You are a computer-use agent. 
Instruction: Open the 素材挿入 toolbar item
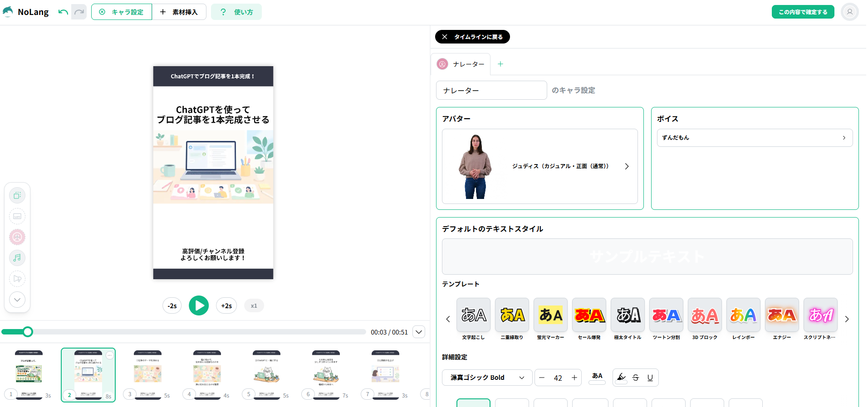(179, 12)
